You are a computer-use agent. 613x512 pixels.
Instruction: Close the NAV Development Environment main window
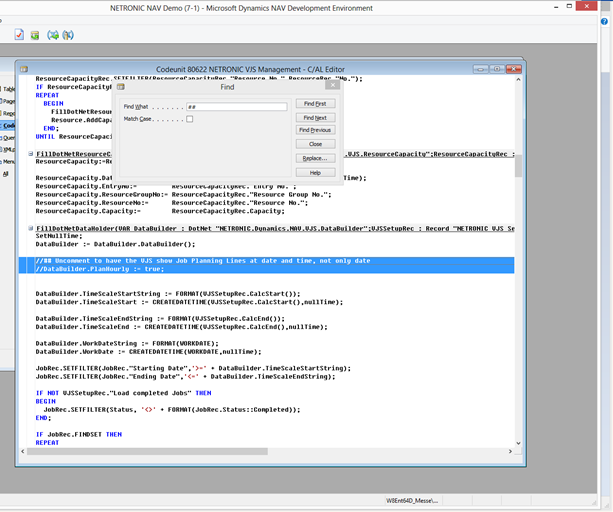click(586, 6)
